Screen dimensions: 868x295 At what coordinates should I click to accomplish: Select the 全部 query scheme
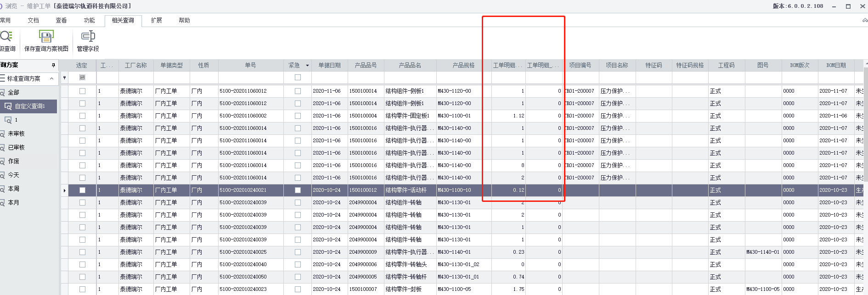(13, 92)
